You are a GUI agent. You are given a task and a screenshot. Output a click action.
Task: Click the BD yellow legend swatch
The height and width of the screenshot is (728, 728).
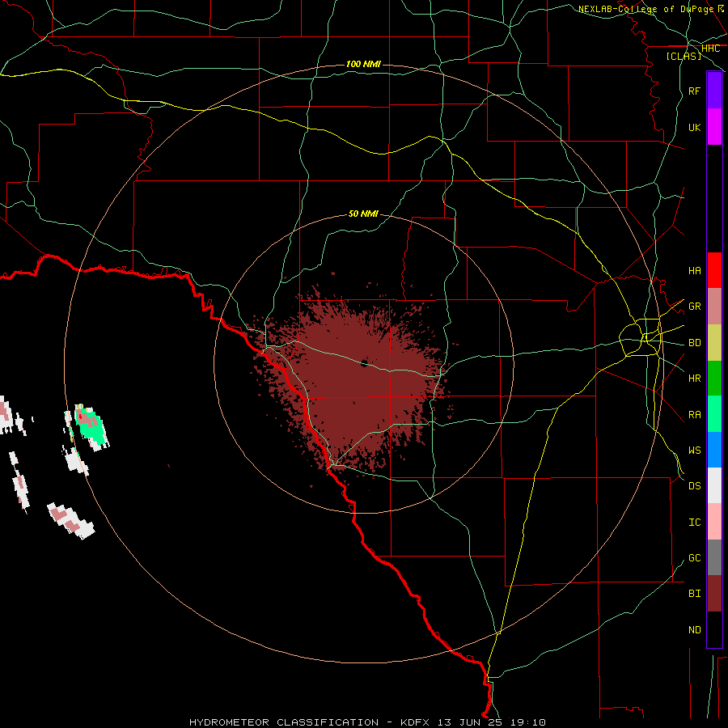pyautogui.click(x=714, y=343)
